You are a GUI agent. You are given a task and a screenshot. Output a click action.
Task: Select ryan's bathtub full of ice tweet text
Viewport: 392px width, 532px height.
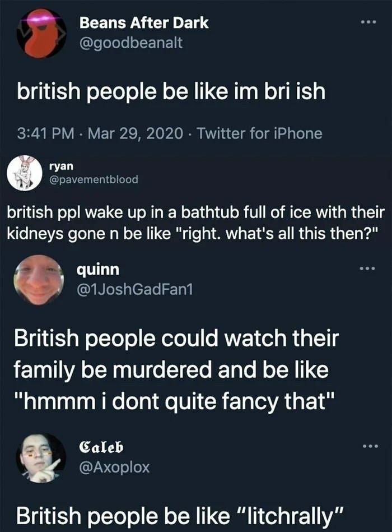click(196, 223)
